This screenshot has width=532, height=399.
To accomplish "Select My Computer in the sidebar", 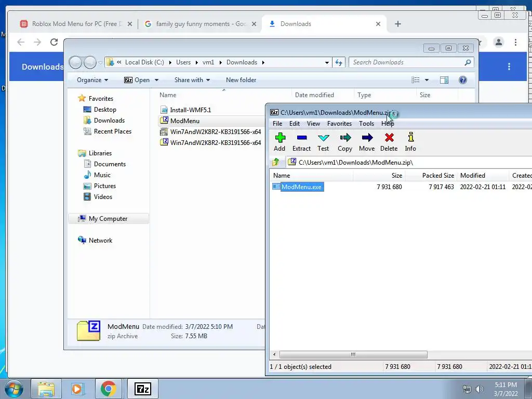I will pos(108,219).
